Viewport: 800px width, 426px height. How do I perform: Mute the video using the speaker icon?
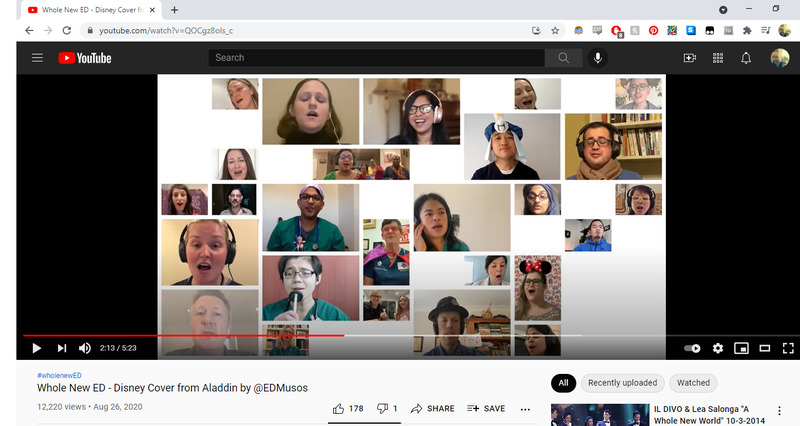pyautogui.click(x=85, y=348)
